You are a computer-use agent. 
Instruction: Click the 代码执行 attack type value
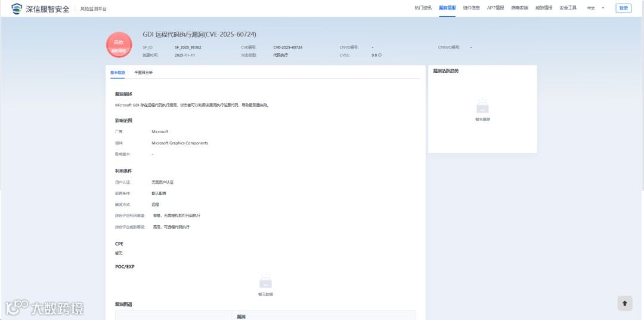280,55
